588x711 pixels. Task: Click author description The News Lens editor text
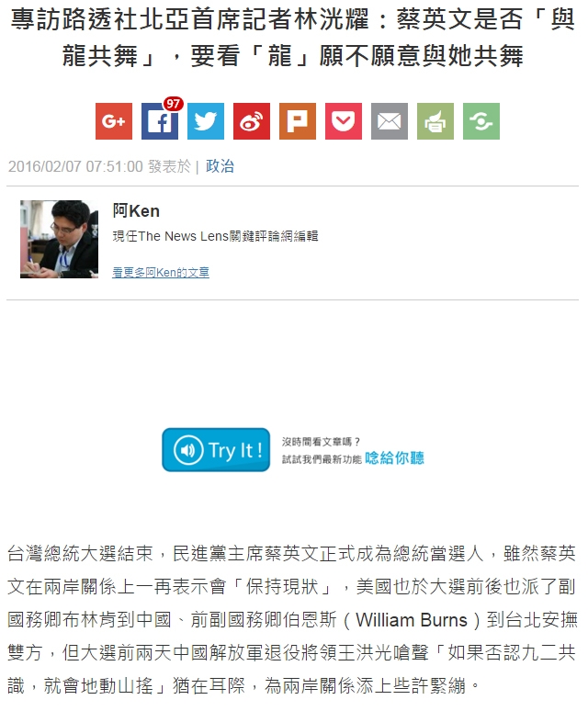pyautogui.click(x=215, y=236)
